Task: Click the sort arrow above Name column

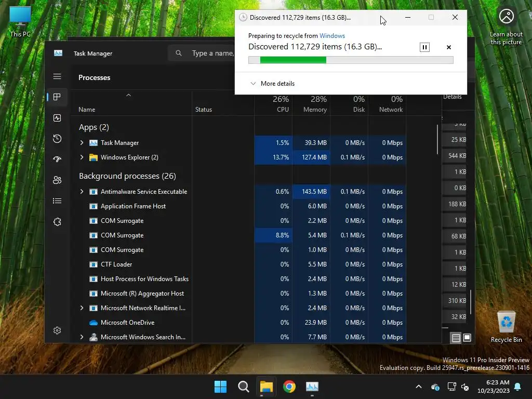Action: tap(129, 96)
